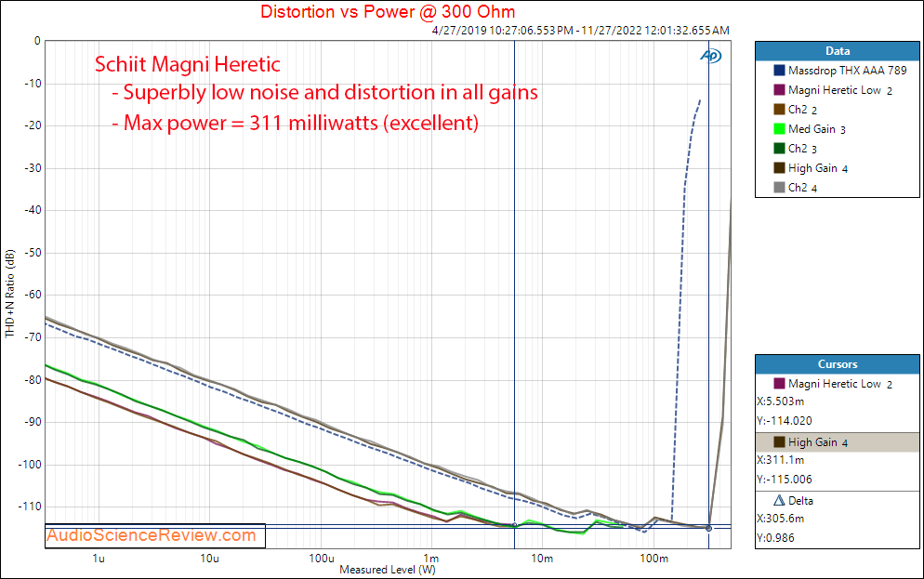Click the '1u' x-axis tick label
Image resolution: width=924 pixels, height=579 pixels.
(x=99, y=559)
